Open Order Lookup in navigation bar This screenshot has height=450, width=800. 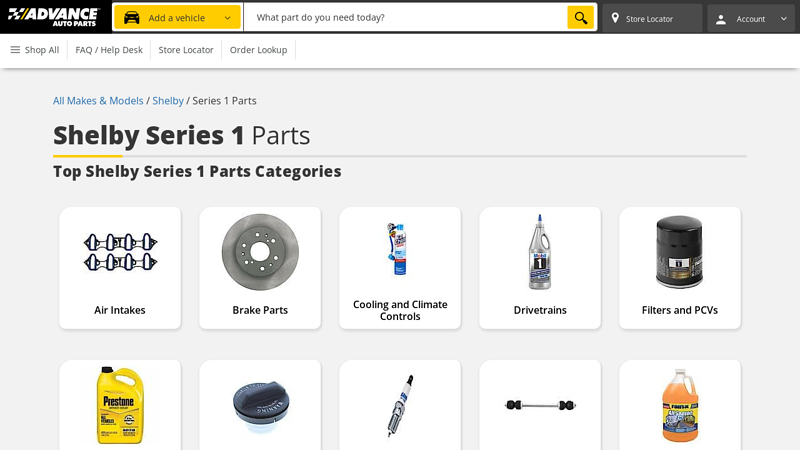coord(258,50)
